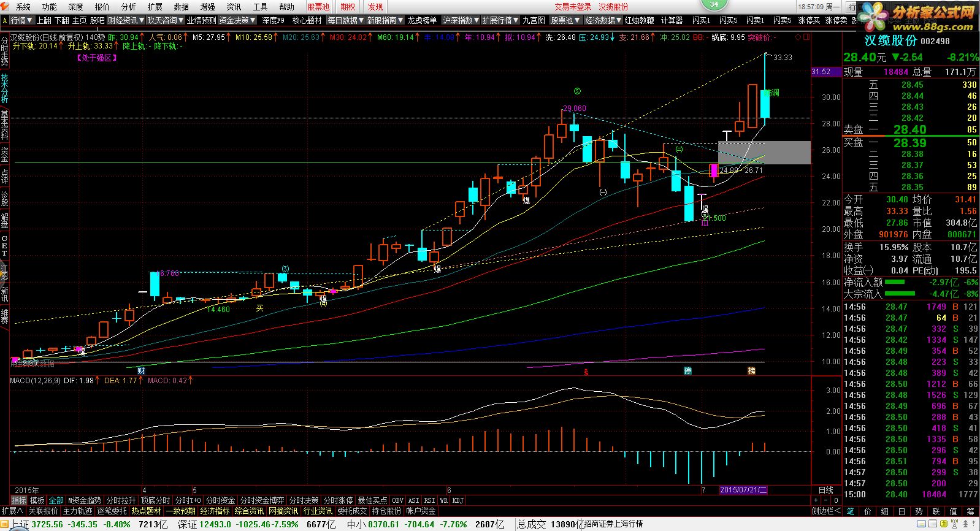Open the 细 detail panel tab
Viewport: 980px width, 531px height.
884,511
